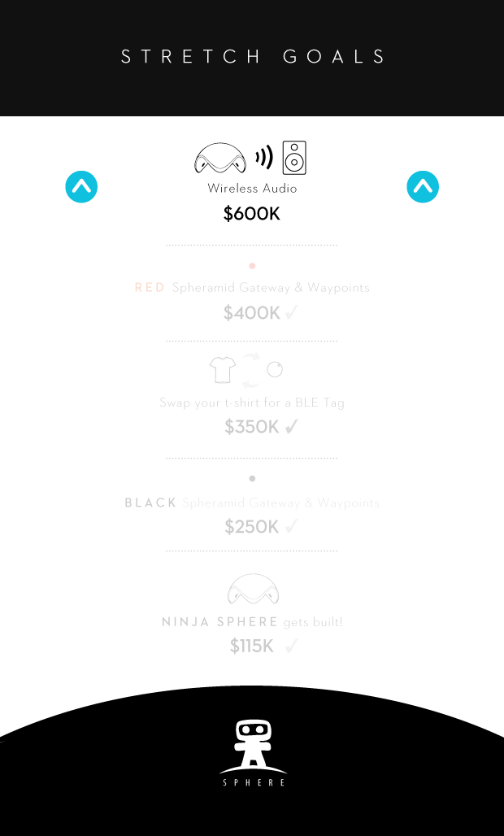Image resolution: width=504 pixels, height=836 pixels.
Task: Click the faded t-shirt icon
Action: [x=222, y=369]
